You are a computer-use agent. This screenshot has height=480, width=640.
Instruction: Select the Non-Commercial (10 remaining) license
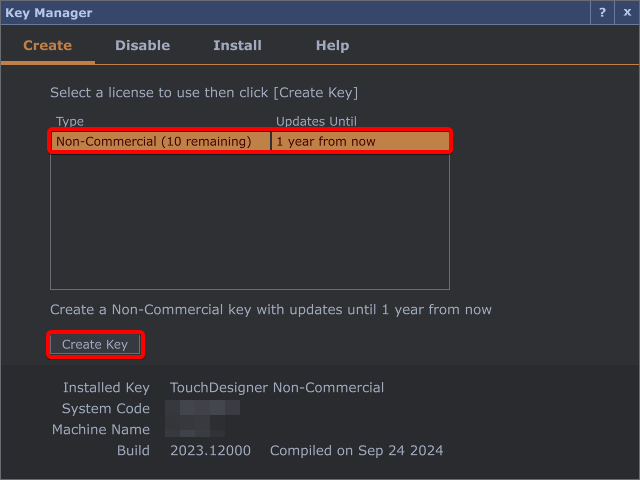point(153,142)
